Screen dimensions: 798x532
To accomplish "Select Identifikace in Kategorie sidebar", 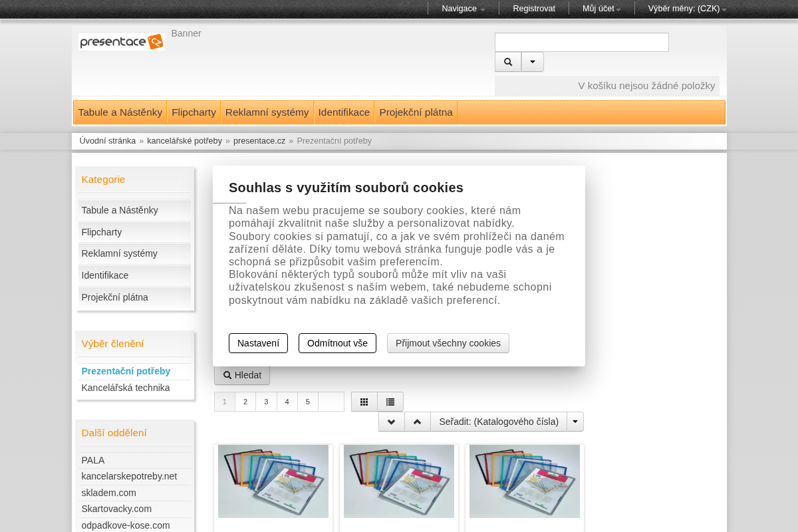I will coord(134,275).
